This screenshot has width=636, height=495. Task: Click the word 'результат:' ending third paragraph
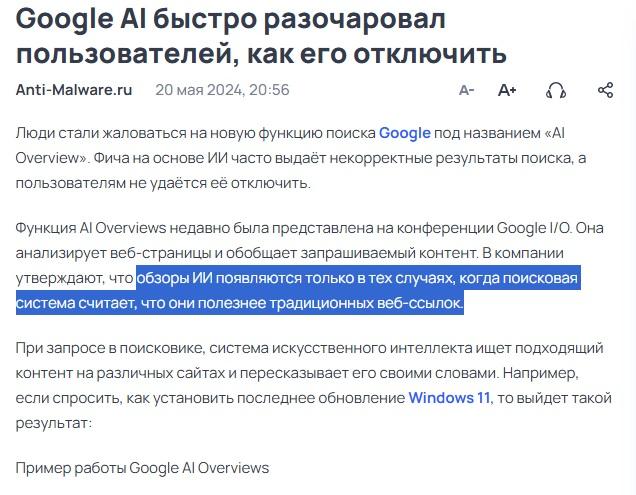coord(54,423)
